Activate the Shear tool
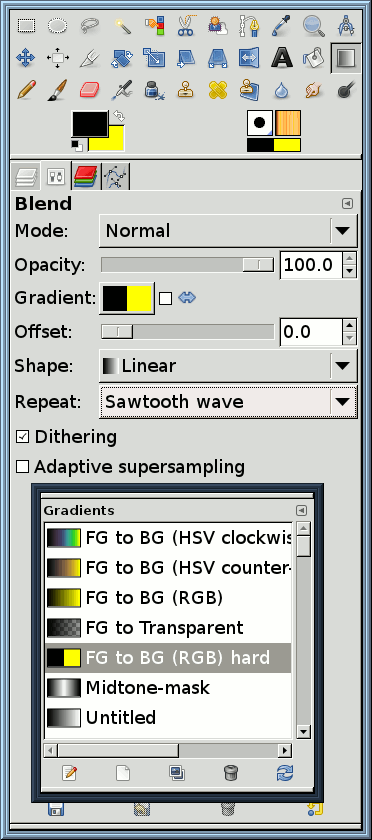Image resolution: width=372 pixels, height=840 pixels. [x=185, y=58]
